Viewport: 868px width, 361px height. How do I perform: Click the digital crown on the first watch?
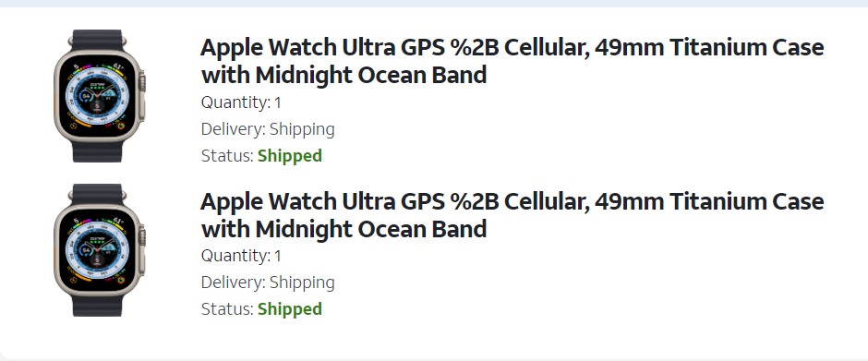[x=142, y=83]
